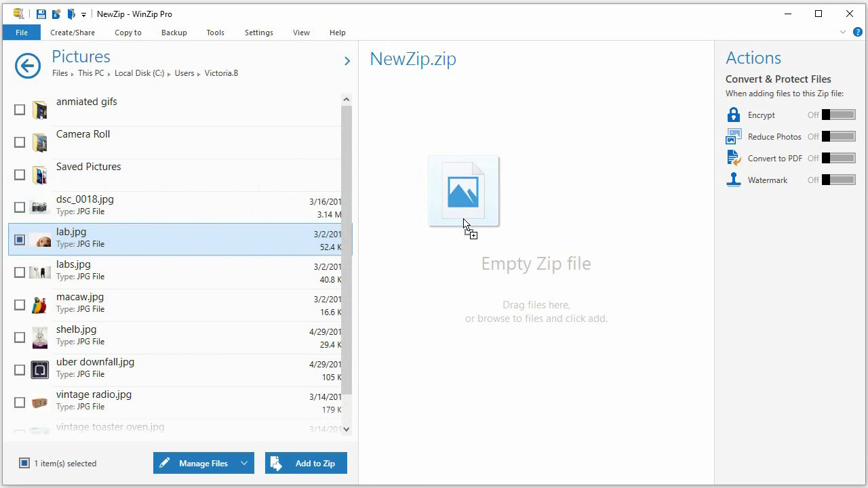
Task: Expand the files pane with right chevron
Action: tap(347, 61)
